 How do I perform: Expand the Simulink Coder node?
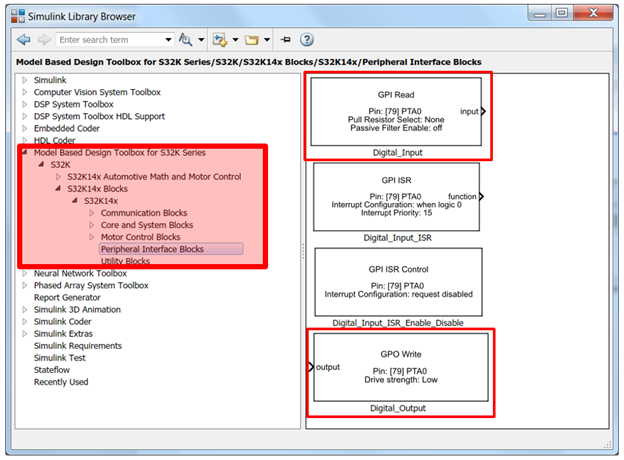pos(25,322)
